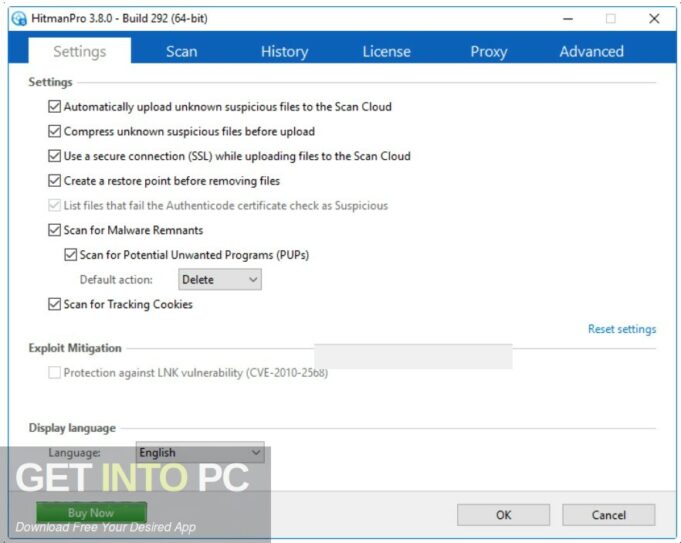The height and width of the screenshot is (543, 681).
Task: Click the 'Exploit Mitigation' section heading
Action: 75,348
